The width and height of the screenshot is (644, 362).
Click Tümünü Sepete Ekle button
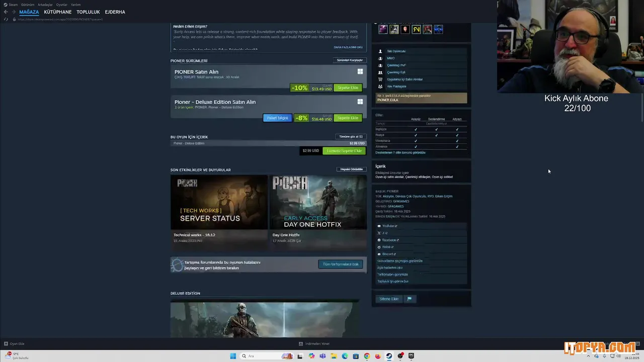point(344,151)
